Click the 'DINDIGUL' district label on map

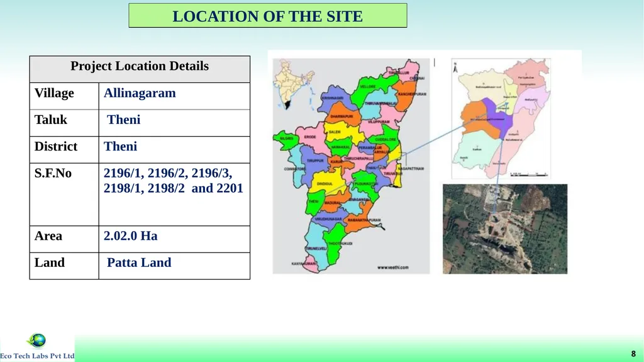pos(325,184)
